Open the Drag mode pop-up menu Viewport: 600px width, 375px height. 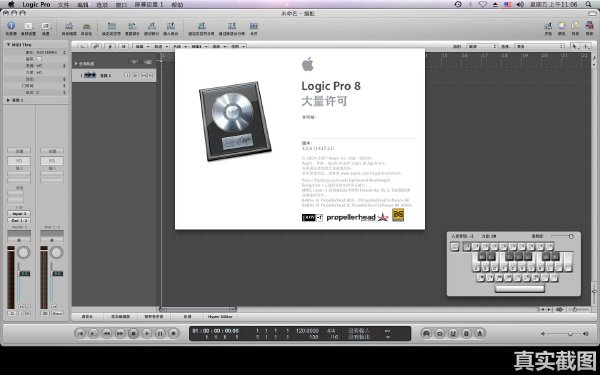540,46
